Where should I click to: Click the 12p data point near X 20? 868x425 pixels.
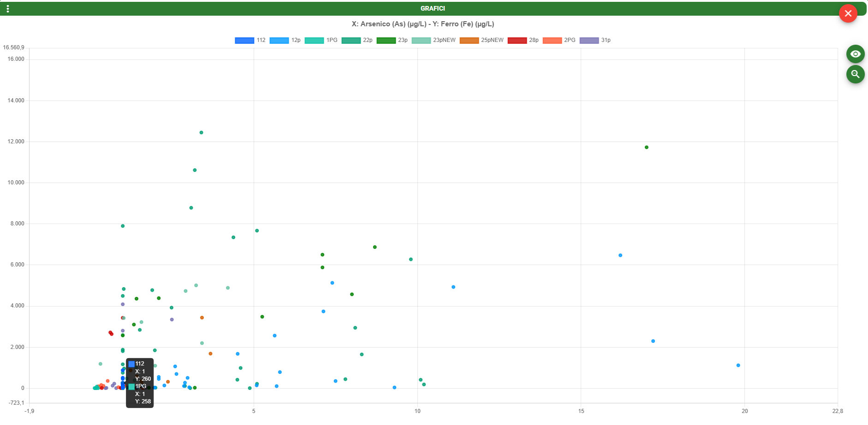(x=738, y=366)
